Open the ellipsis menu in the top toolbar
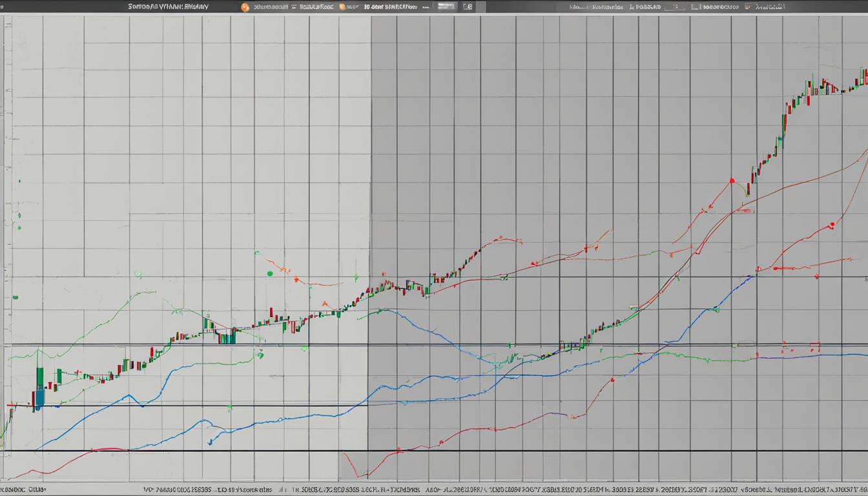Viewport: 868px width, 496px height. pyautogui.click(x=425, y=7)
